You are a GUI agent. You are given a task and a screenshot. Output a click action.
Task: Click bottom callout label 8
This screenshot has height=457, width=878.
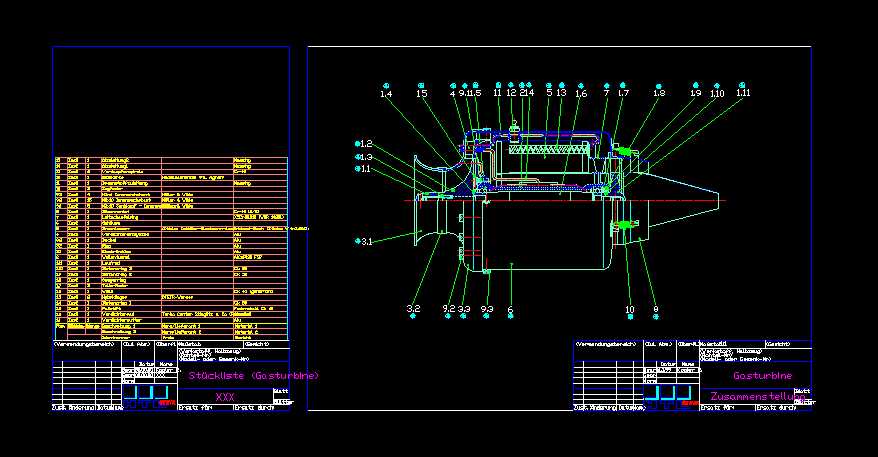click(x=656, y=309)
